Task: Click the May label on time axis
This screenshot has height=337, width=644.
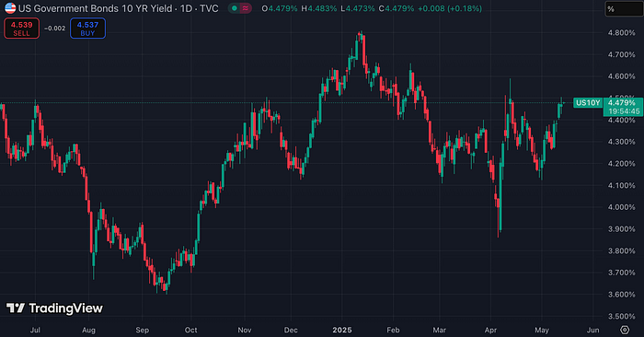Action: pyautogui.click(x=542, y=330)
